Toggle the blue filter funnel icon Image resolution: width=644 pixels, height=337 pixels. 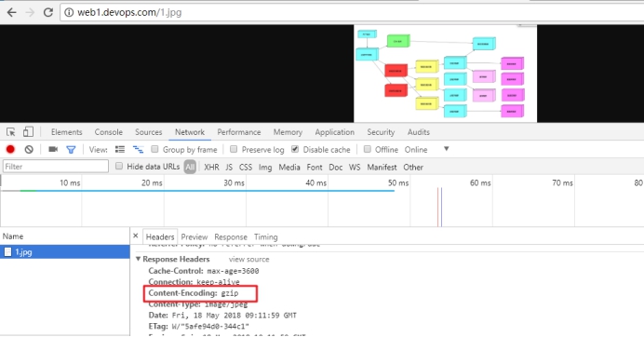tap(71, 150)
